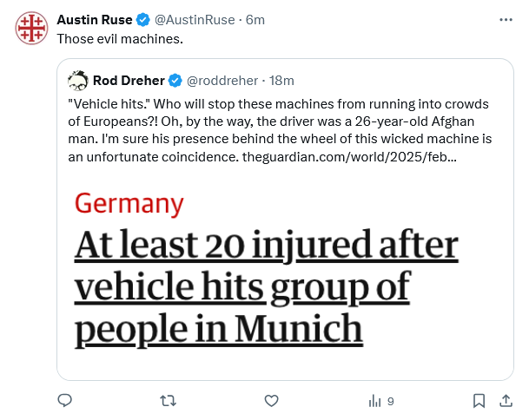Open the quoted post's 18m timestamp

(282, 81)
